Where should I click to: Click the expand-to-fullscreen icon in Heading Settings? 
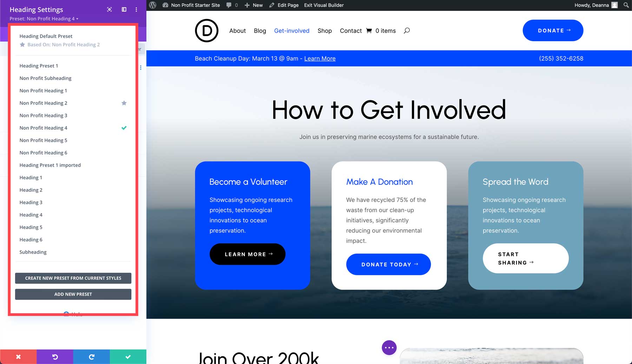(109, 9)
